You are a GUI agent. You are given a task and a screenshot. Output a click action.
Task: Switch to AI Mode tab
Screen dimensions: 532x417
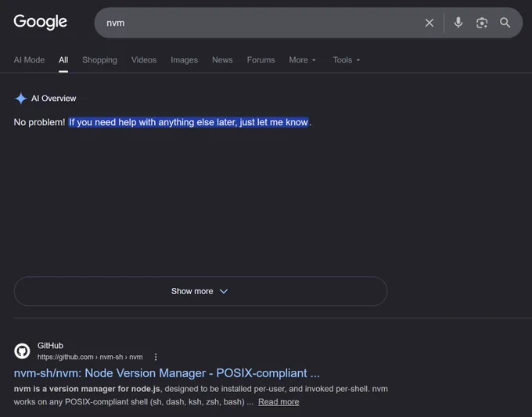click(x=29, y=60)
